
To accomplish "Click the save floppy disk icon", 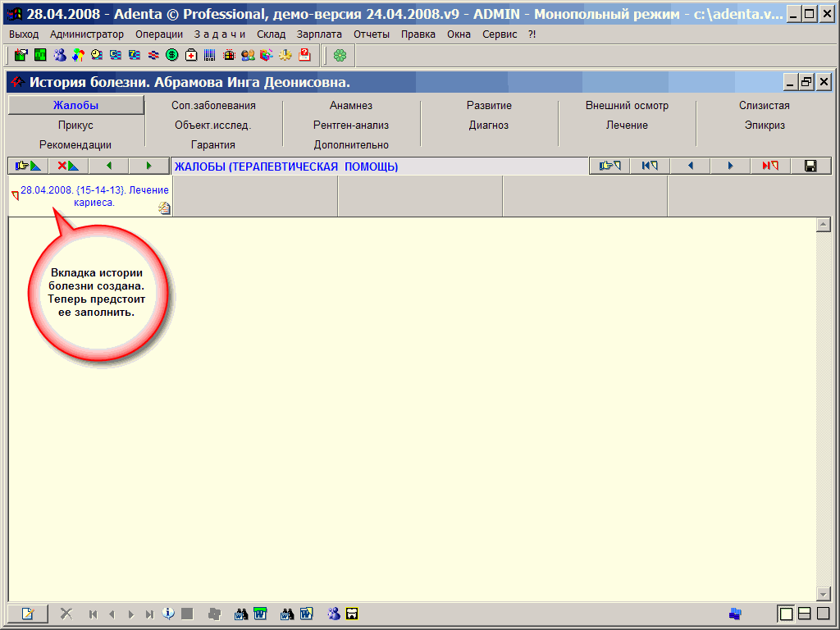I will 810,166.
